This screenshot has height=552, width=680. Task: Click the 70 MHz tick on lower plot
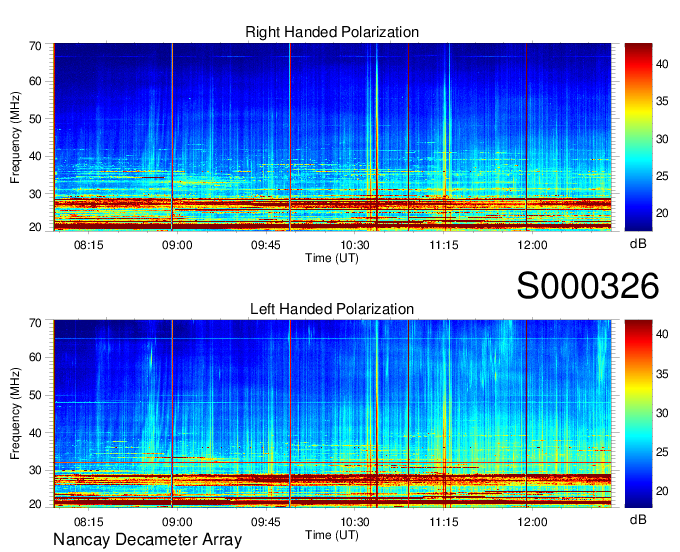35,323
